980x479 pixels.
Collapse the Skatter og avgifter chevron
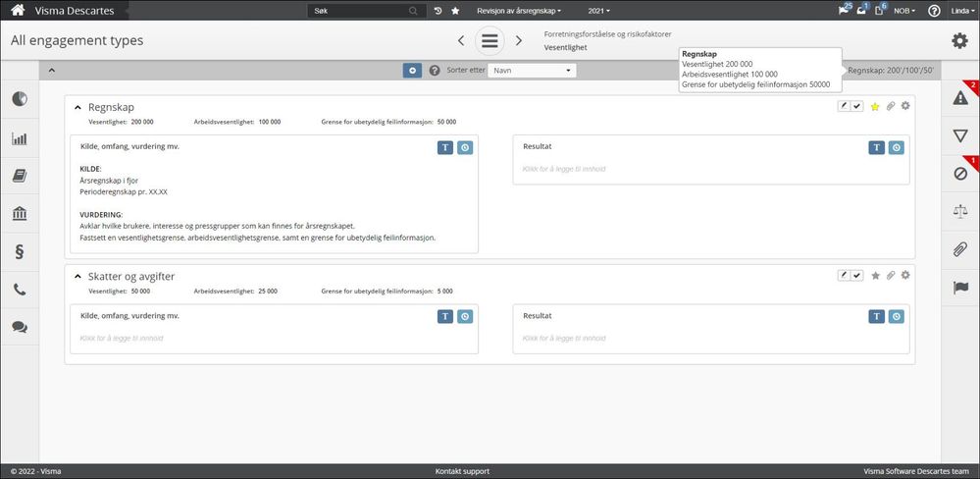click(78, 277)
